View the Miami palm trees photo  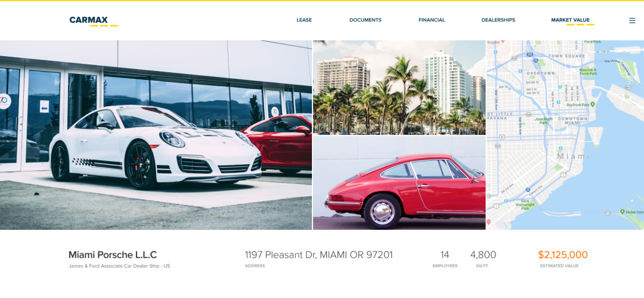pyautogui.click(x=399, y=87)
